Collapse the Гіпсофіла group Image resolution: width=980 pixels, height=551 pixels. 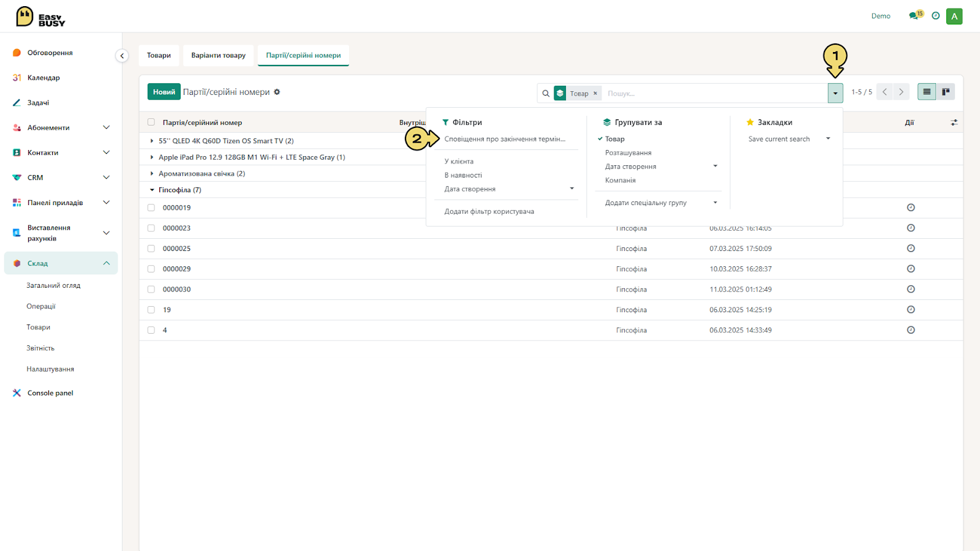pos(152,190)
